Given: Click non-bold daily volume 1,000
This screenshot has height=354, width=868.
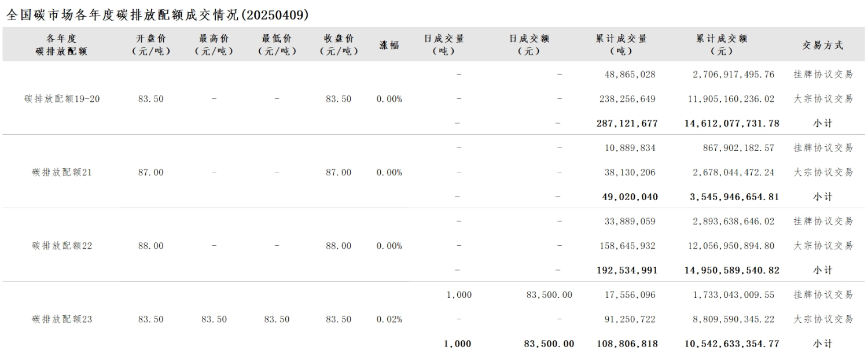Looking at the screenshot, I should pyautogui.click(x=459, y=295).
